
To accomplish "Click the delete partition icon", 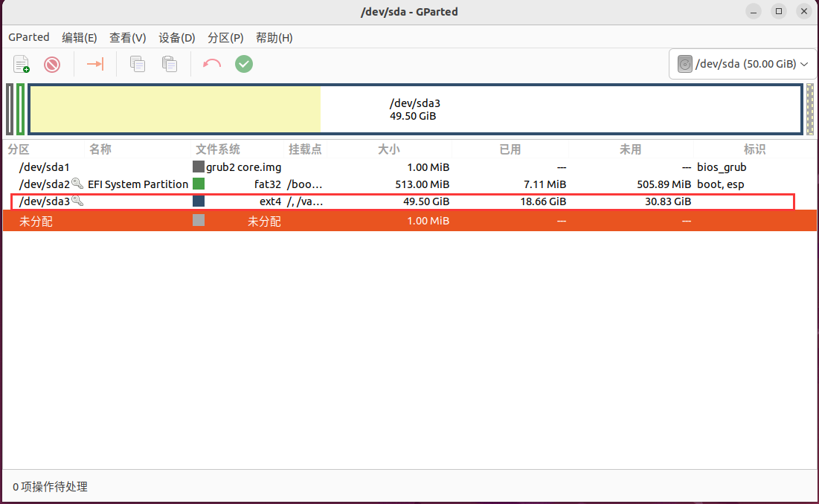I will (52, 64).
